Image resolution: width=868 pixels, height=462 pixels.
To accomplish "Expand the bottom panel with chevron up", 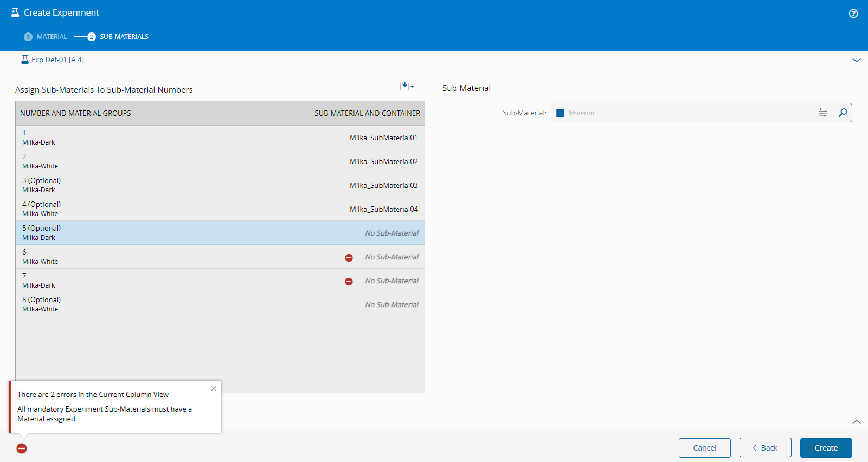I will (856, 422).
